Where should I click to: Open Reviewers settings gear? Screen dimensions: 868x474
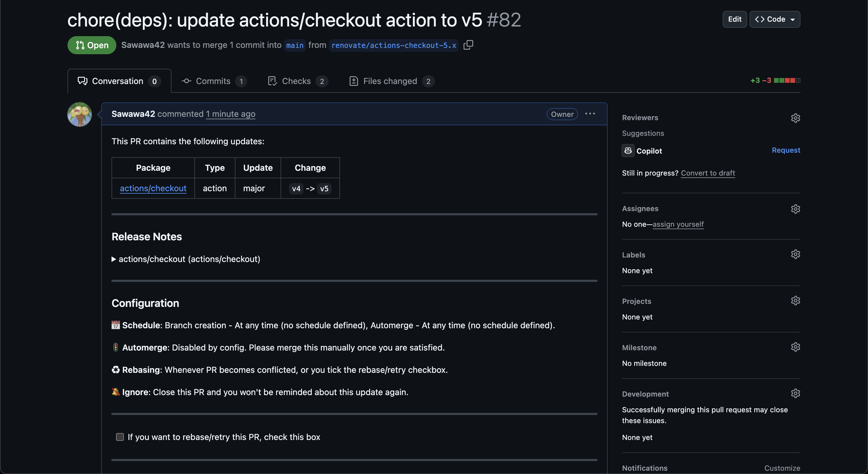pyautogui.click(x=795, y=118)
